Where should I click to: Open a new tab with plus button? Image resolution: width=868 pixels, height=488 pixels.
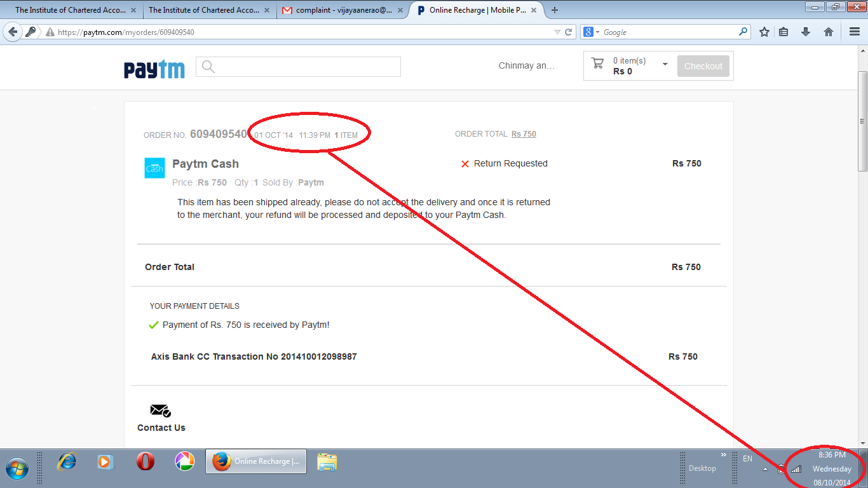pos(555,10)
